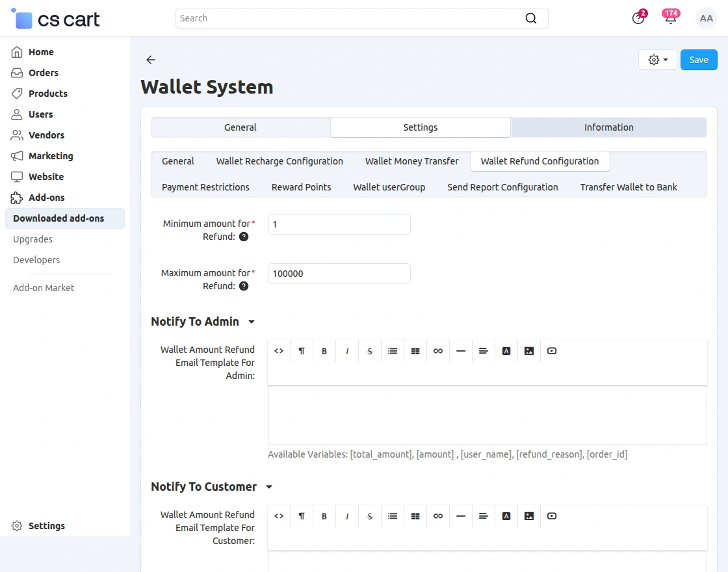The image size is (728, 572).
Task: Go to Downloaded add-ons in the sidebar
Action: (58, 218)
